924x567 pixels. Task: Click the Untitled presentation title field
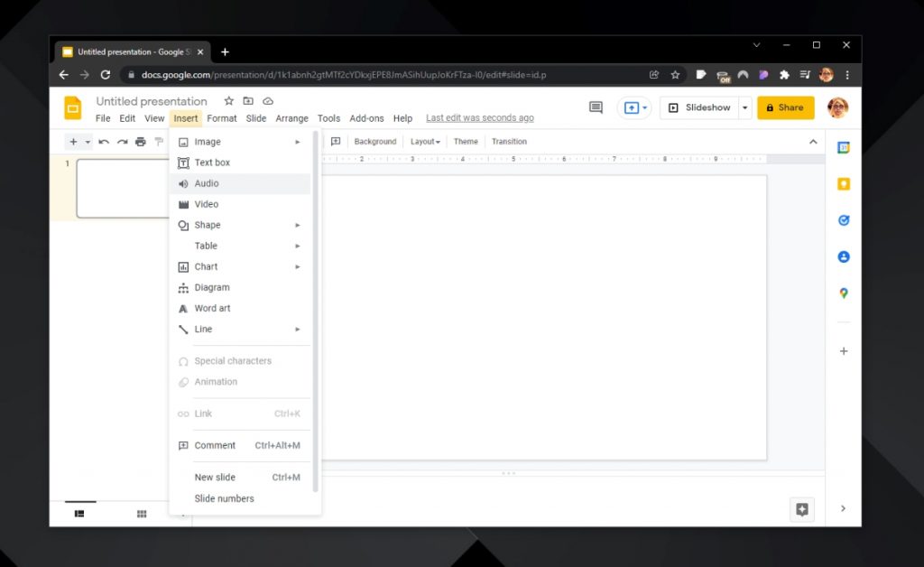(x=152, y=101)
